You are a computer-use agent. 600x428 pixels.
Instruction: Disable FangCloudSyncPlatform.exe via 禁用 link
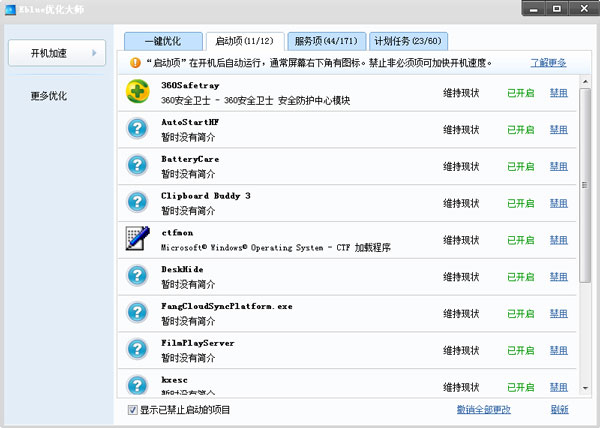click(559, 314)
